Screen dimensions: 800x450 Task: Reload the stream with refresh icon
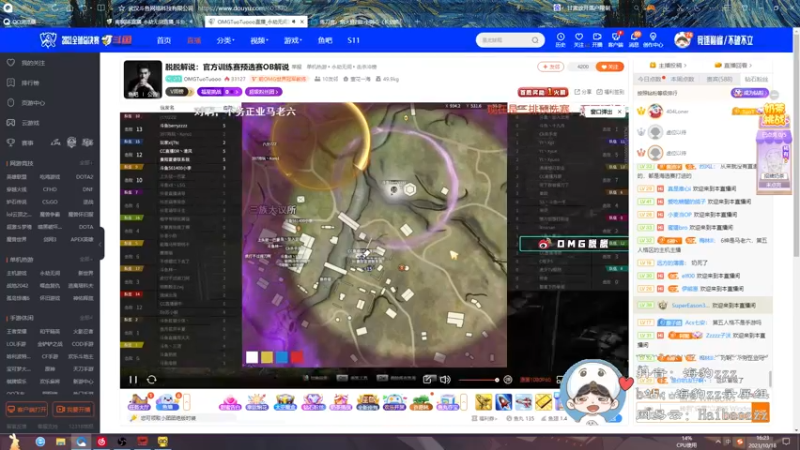click(x=152, y=380)
